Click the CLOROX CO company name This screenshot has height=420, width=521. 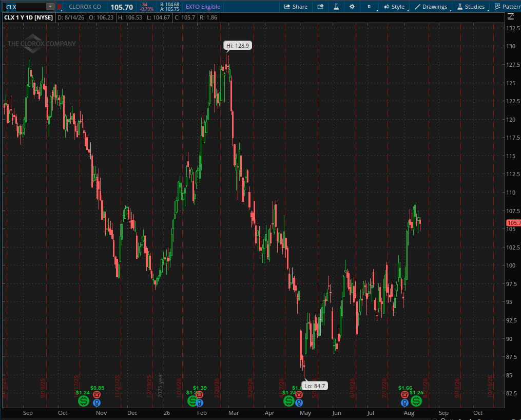click(85, 7)
